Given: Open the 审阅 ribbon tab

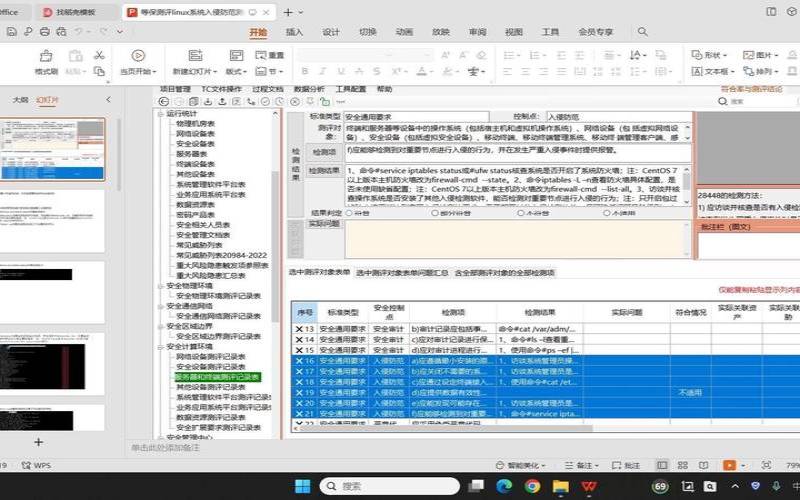Looking at the screenshot, I should coord(478,32).
